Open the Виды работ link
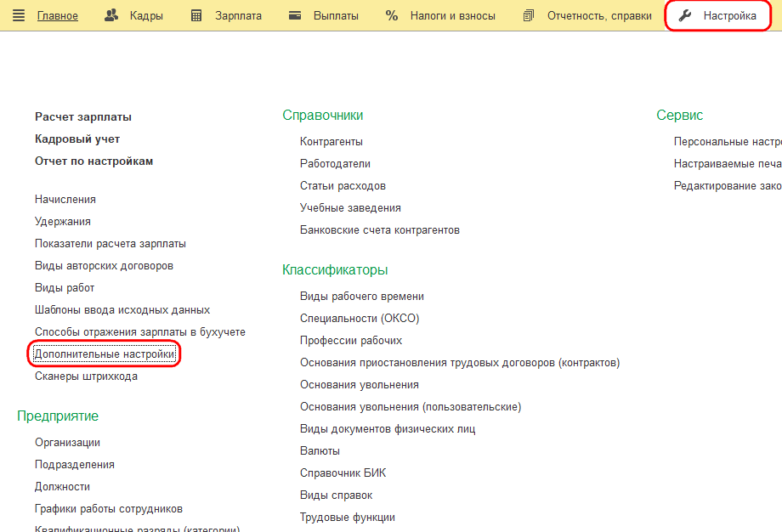 [65, 288]
